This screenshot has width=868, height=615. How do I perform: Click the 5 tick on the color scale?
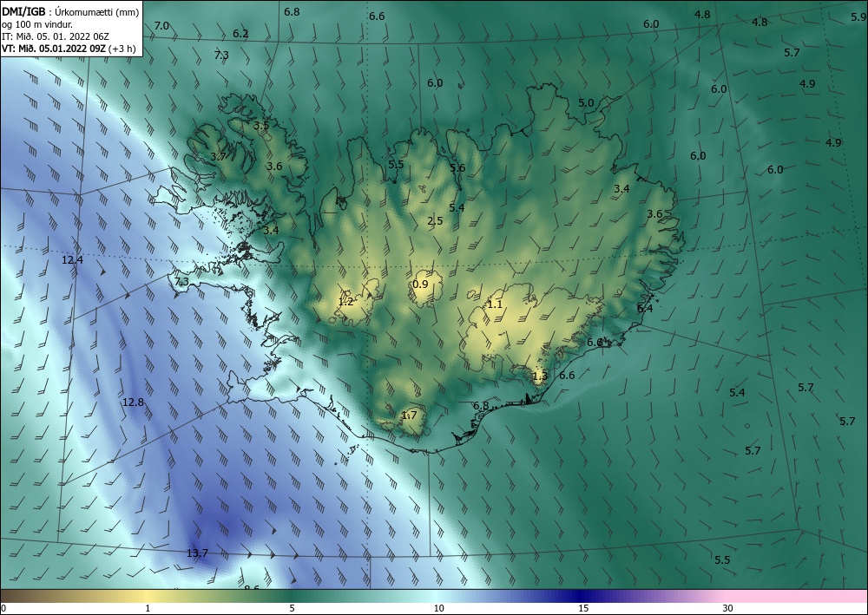tap(292, 608)
